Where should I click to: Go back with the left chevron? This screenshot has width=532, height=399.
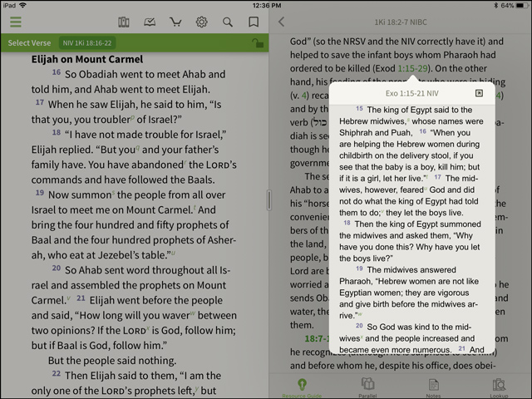(281, 22)
